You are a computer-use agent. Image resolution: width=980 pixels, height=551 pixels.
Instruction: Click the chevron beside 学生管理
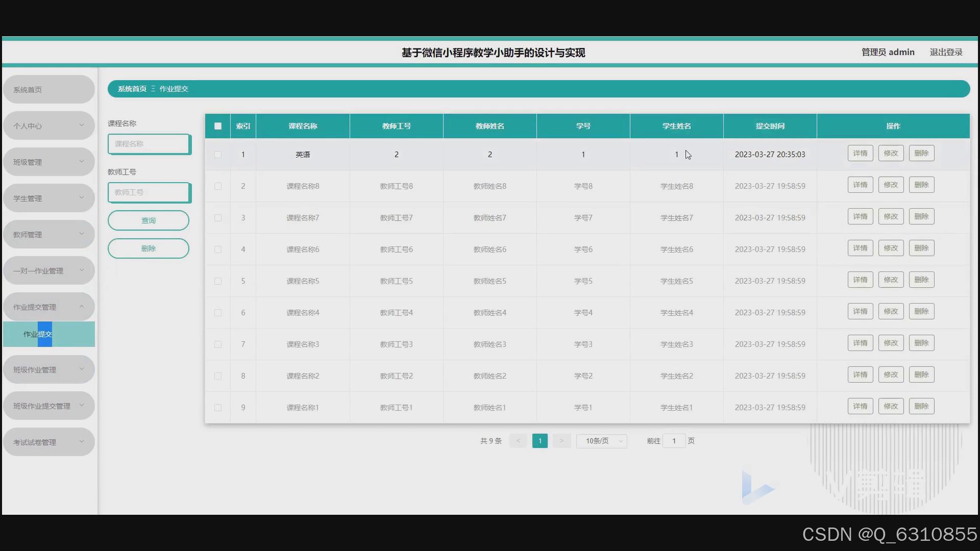point(82,197)
